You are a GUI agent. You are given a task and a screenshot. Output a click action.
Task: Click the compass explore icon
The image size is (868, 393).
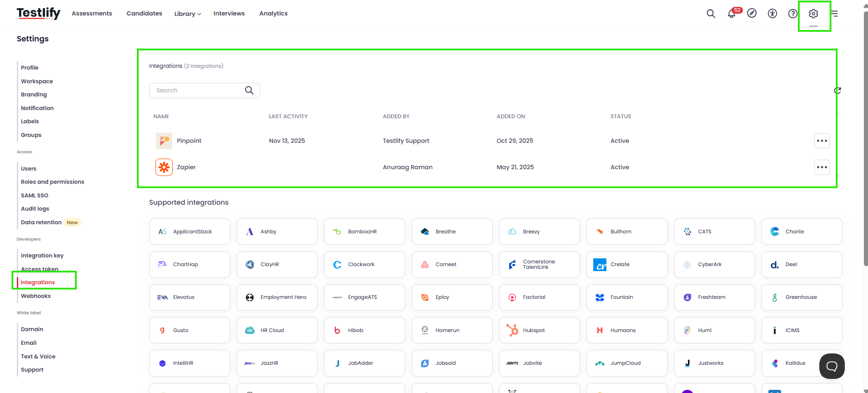coord(752,13)
